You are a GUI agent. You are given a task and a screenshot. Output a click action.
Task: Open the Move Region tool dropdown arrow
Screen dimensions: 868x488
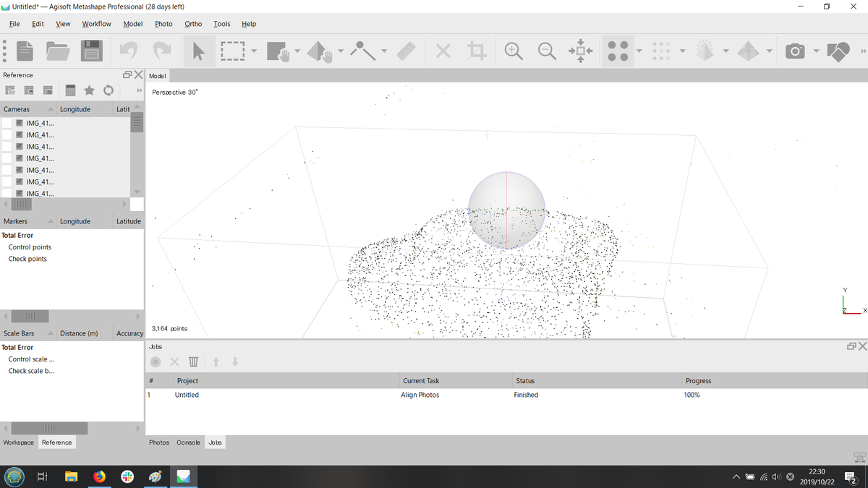(x=297, y=51)
